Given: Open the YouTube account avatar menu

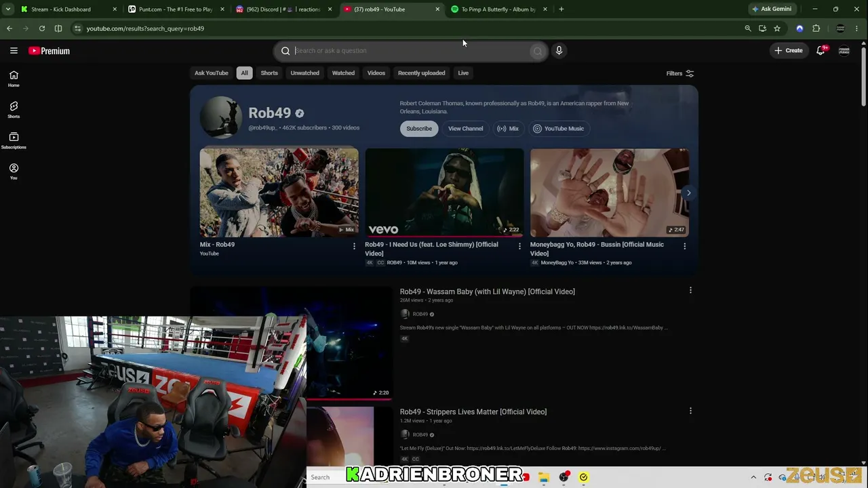Looking at the screenshot, I should (844, 51).
